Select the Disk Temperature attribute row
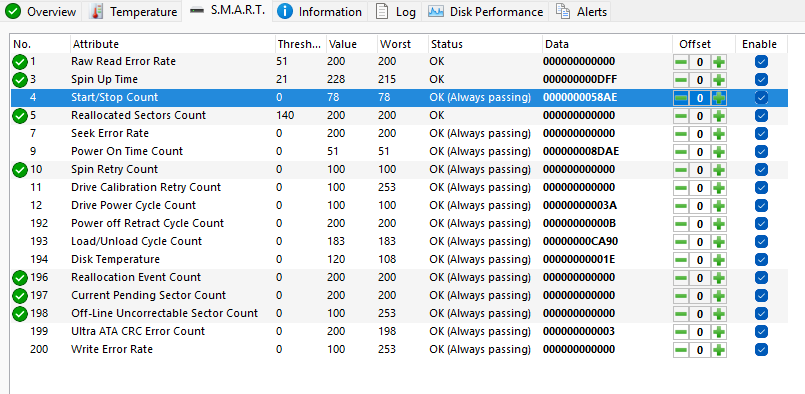The width and height of the screenshot is (805, 394). pyautogui.click(x=399, y=259)
